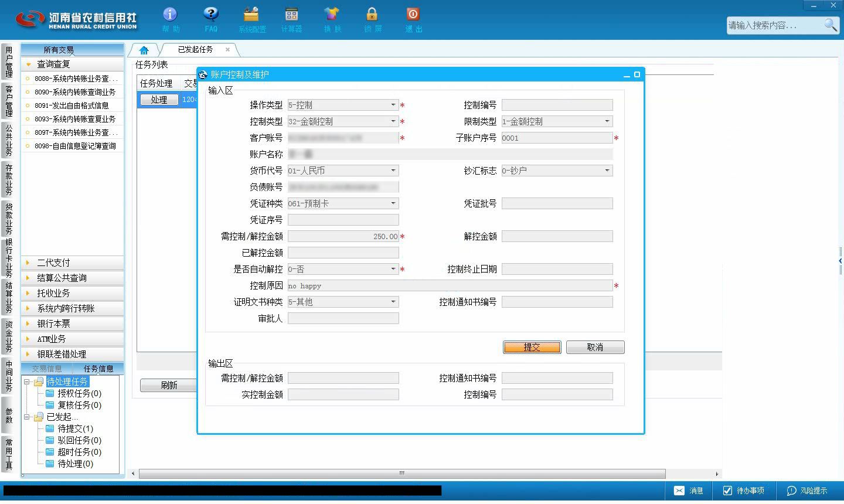The width and height of the screenshot is (844, 504).
Task: Collapse the 已发起 tree folder
Action: point(26,417)
